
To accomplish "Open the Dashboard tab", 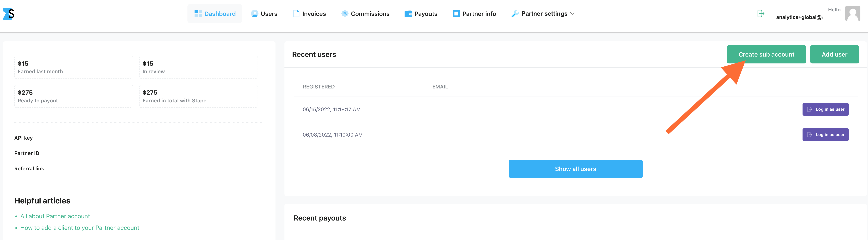I will (x=215, y=13).
